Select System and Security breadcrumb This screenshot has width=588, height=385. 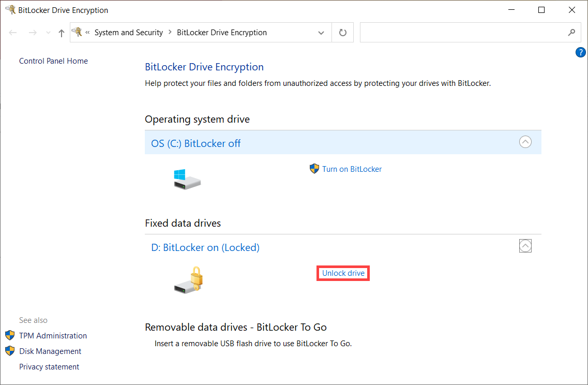click(x=129, y=33)
